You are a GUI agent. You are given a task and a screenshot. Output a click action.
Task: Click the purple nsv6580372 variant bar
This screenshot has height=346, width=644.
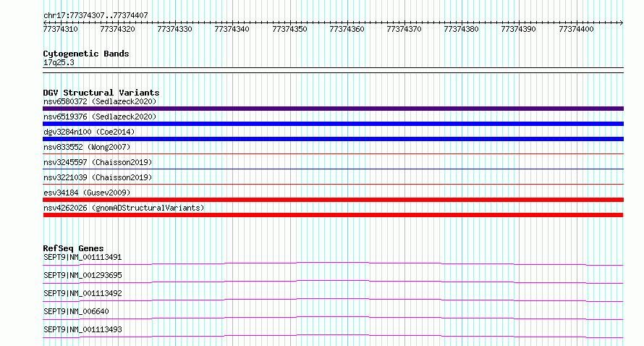(x=333, y=109)
